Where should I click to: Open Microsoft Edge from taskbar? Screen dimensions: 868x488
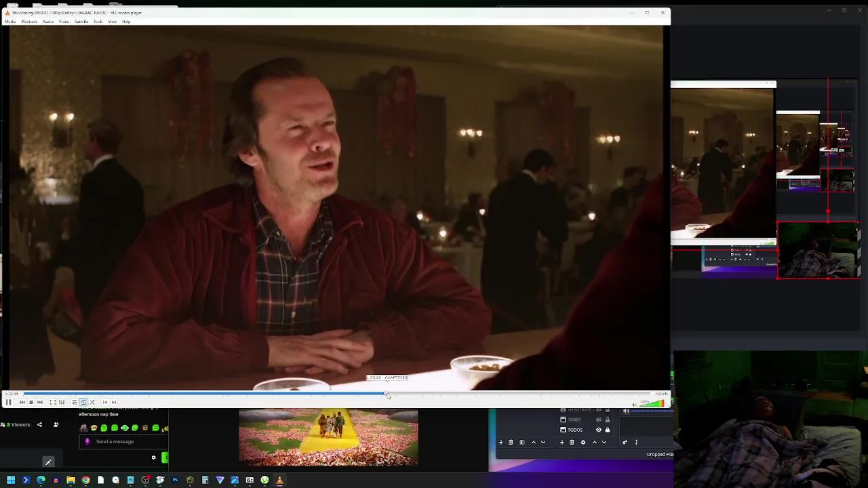[41, 480]
